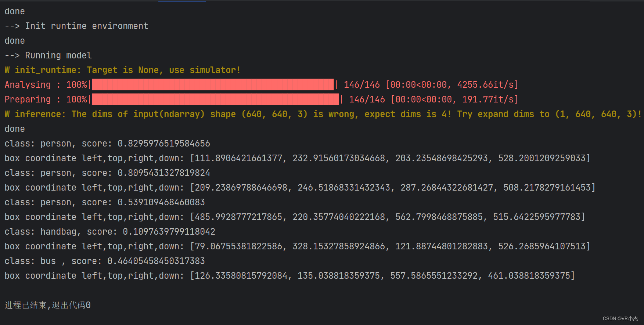Select the '4255.66it/s' analysing rate text
644x325 pixels.
point(485,85)
